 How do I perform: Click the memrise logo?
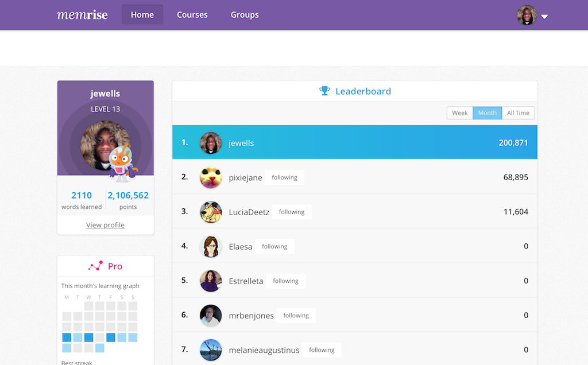[82, 14]
